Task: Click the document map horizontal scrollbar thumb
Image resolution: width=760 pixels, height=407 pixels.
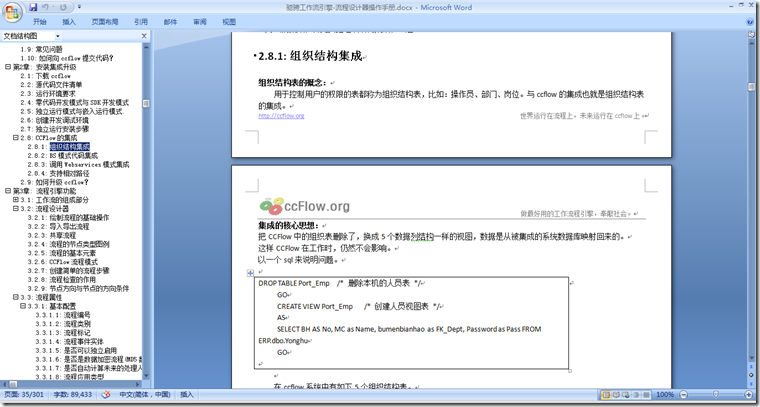Action: pyautogui.click(x=11, y=384)
